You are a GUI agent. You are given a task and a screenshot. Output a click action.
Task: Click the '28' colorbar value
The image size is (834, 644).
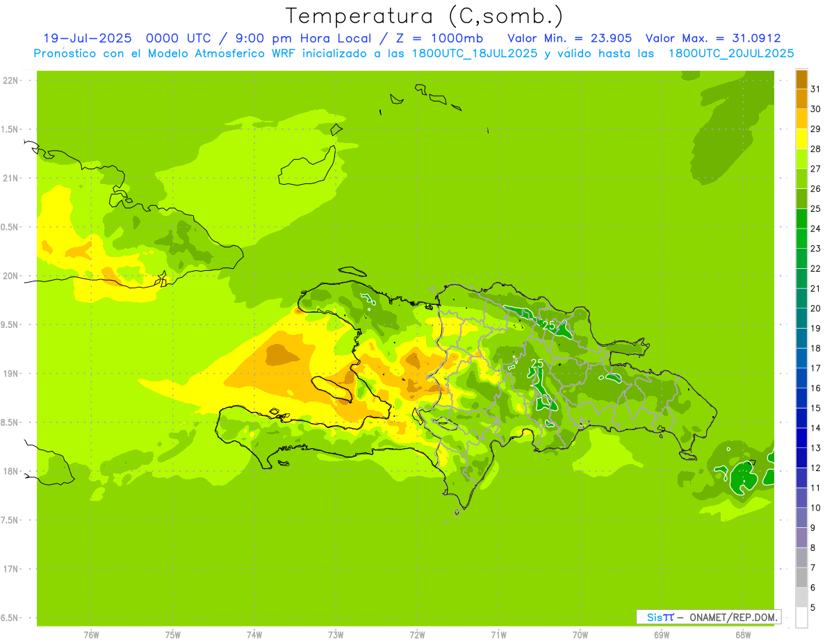(x=816, y=149)
